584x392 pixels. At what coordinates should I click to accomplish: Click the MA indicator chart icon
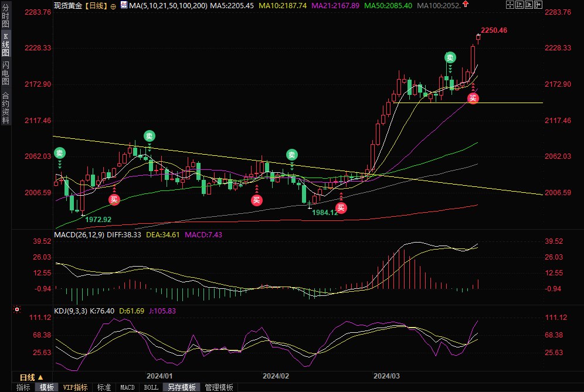coord(123,5)
